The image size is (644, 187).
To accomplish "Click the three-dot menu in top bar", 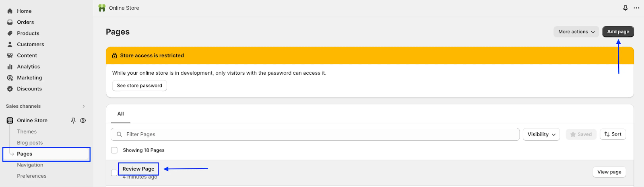I will pos(636,8).
